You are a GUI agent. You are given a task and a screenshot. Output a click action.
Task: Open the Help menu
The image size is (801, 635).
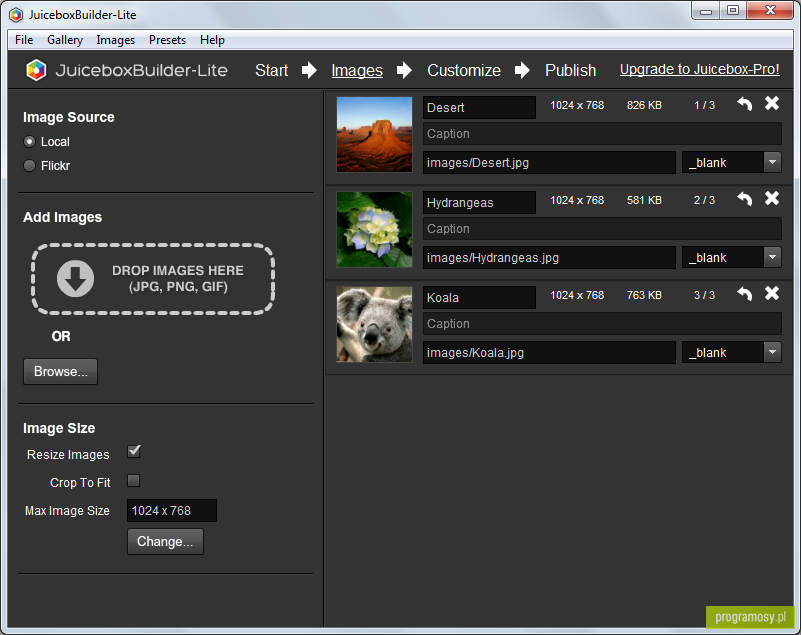pos(212,40)
